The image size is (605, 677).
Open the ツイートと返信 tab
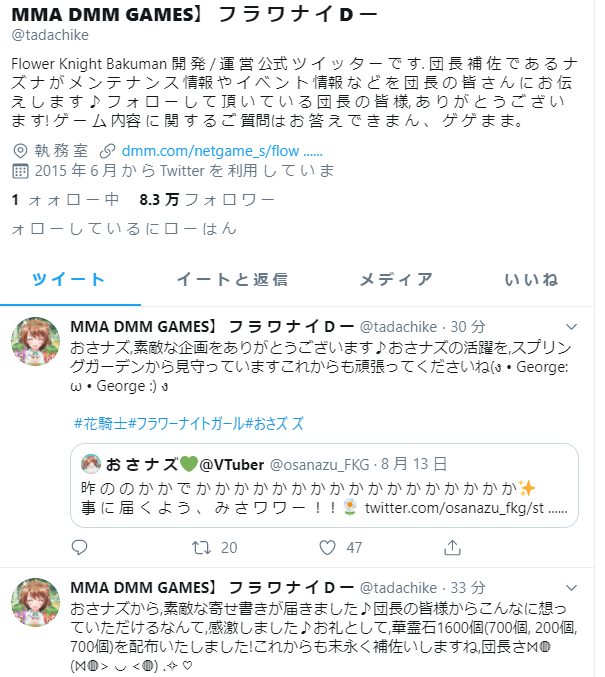(x=232, y=279)
